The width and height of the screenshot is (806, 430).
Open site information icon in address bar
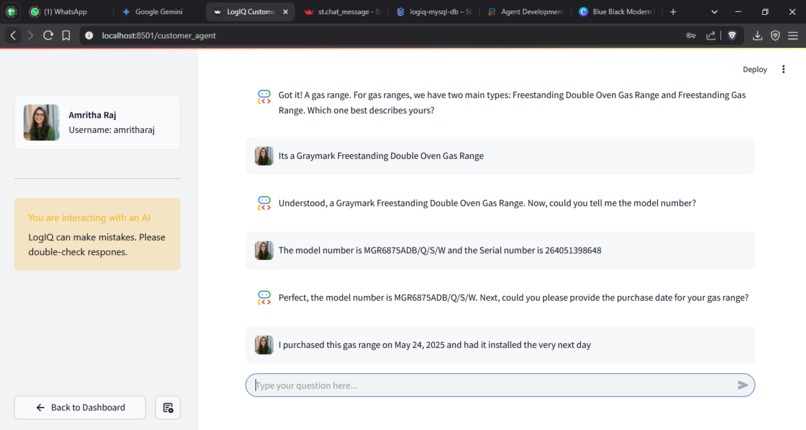click(x=89, y=35)
